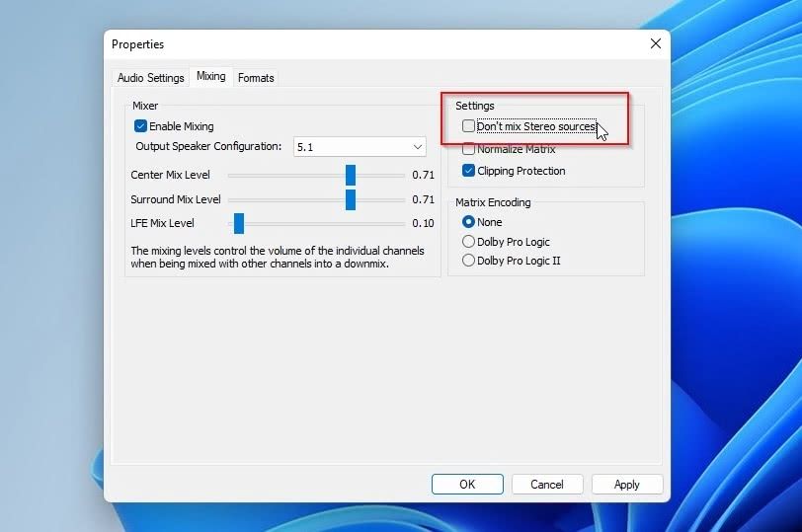Enable Don't mix Stereo sources
This screenshot has width=802, height=532.
[x=468, y=125]
